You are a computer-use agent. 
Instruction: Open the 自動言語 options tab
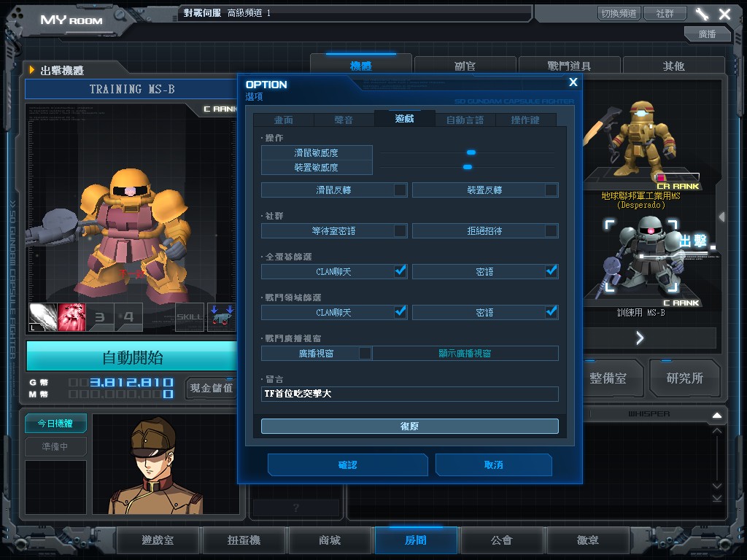pos(465,120)
